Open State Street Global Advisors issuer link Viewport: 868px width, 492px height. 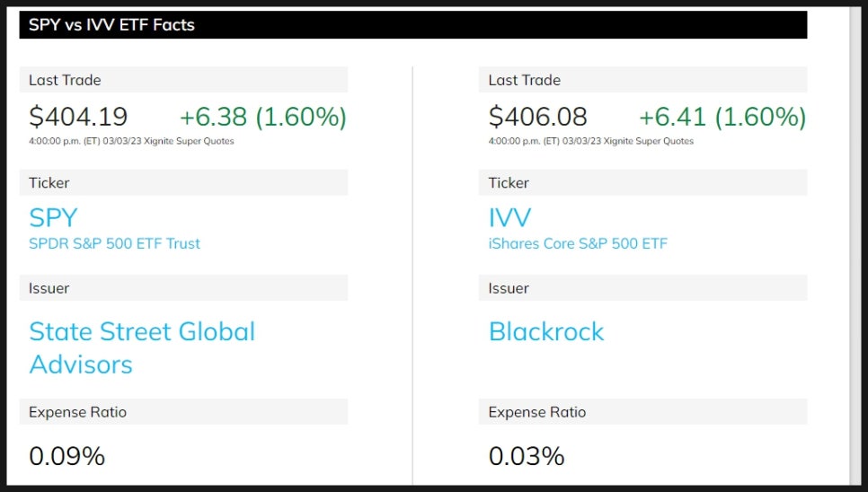[x=142, y=347]
